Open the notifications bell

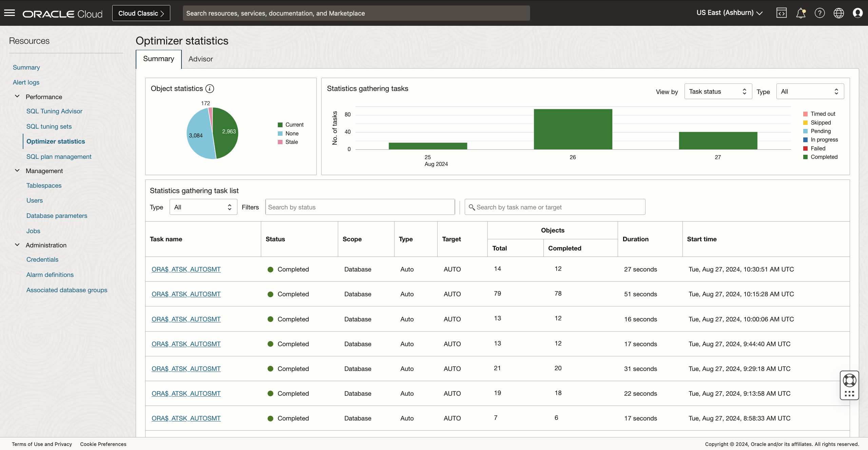(801, 13)
